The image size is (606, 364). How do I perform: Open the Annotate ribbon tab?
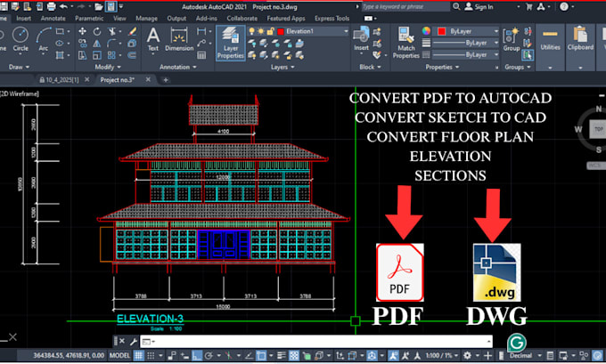(53, 18)
